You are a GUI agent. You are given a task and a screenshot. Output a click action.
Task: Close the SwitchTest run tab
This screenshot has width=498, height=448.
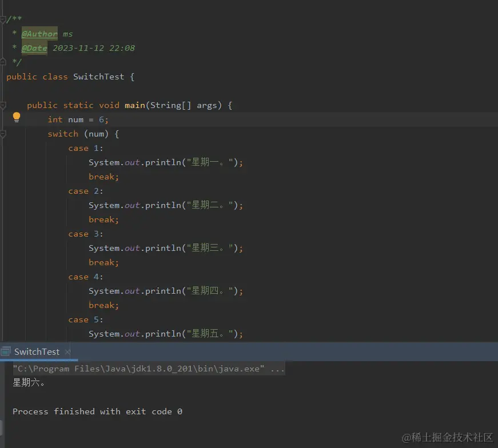pyautogui.click(x=67, y=352)
